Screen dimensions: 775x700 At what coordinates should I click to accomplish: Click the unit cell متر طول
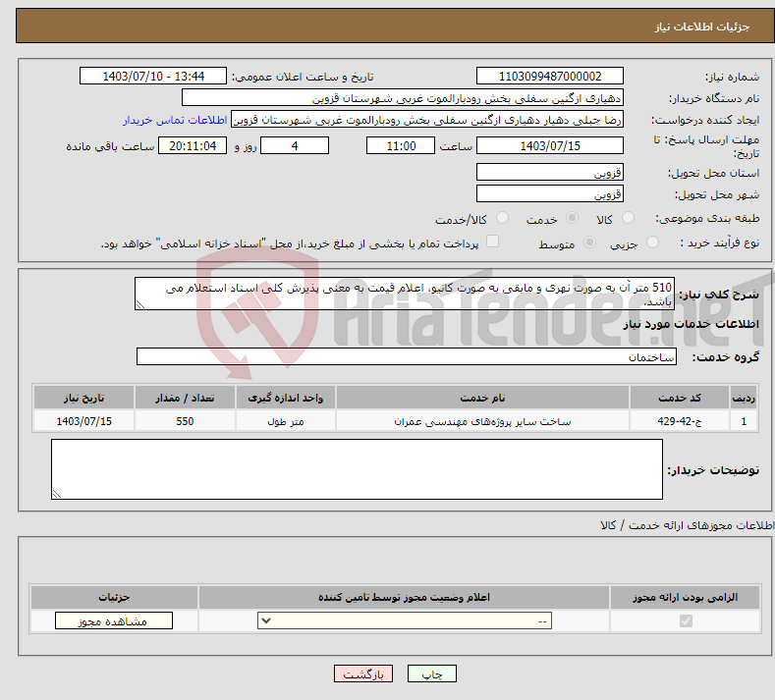pyautogui.click(x=285, y=421)
